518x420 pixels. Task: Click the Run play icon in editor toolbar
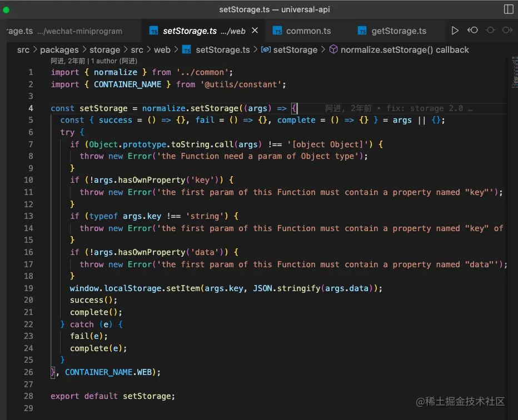pos(455,31)
